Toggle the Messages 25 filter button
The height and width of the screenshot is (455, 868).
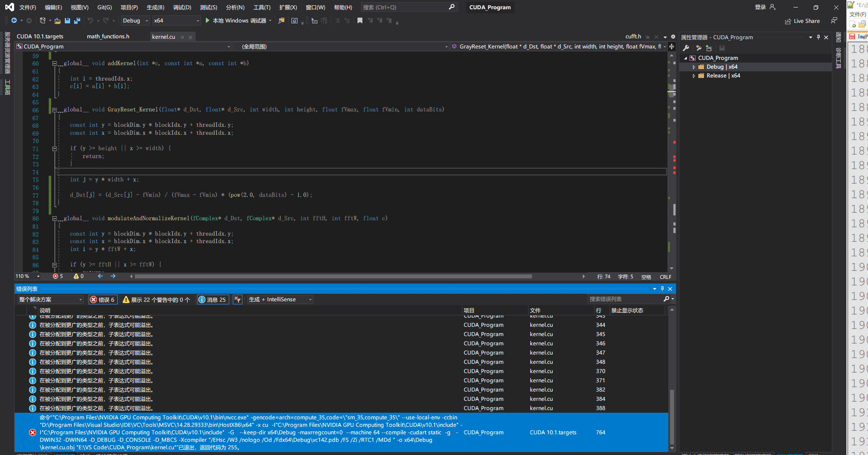point(212,300)
